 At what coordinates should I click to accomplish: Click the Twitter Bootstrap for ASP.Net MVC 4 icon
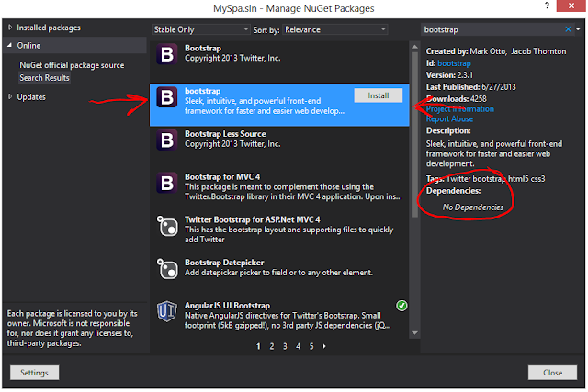(x=167, y=226)
